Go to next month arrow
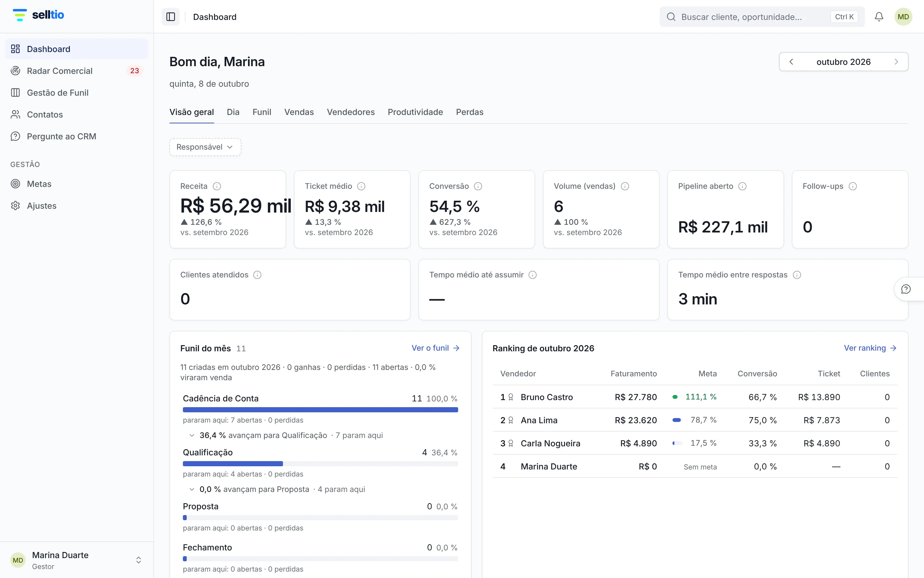Image resolution: width=924 pixels, height=578 pixels. (x=896, y=62)
